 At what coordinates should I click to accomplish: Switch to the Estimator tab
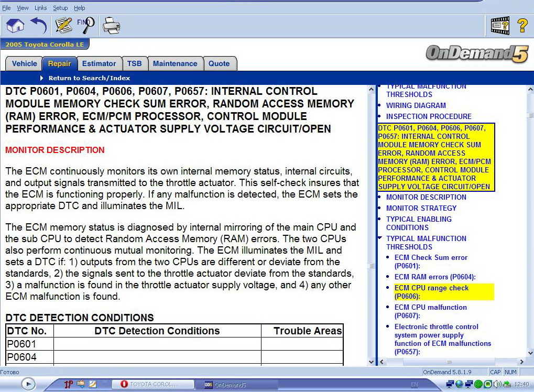coord(99,64)
